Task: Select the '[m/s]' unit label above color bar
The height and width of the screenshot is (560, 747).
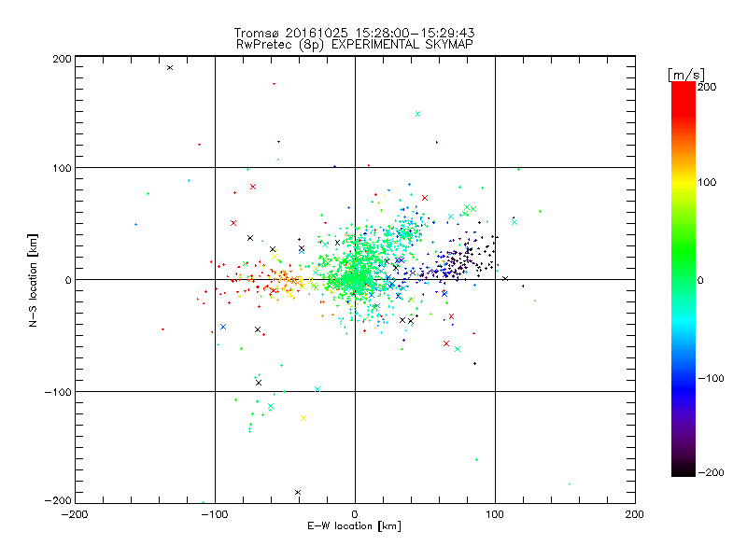Action: [686, 75]
